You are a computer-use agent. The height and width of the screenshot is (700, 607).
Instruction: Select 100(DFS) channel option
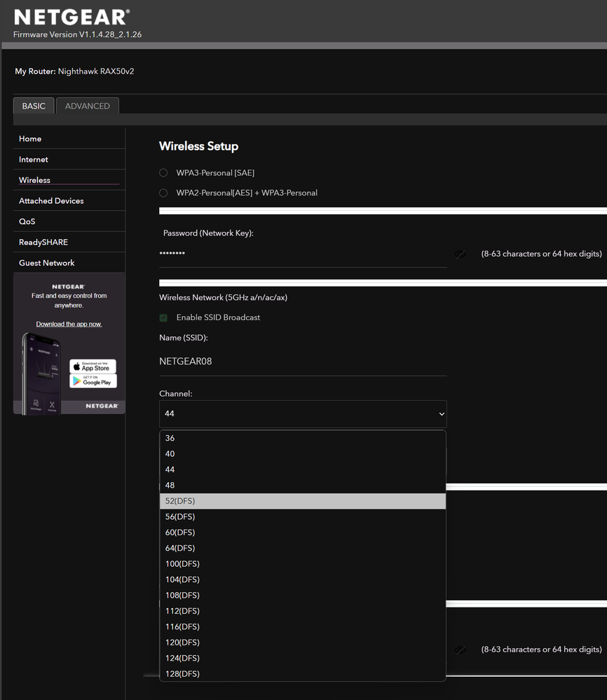[x=303, y=564]
